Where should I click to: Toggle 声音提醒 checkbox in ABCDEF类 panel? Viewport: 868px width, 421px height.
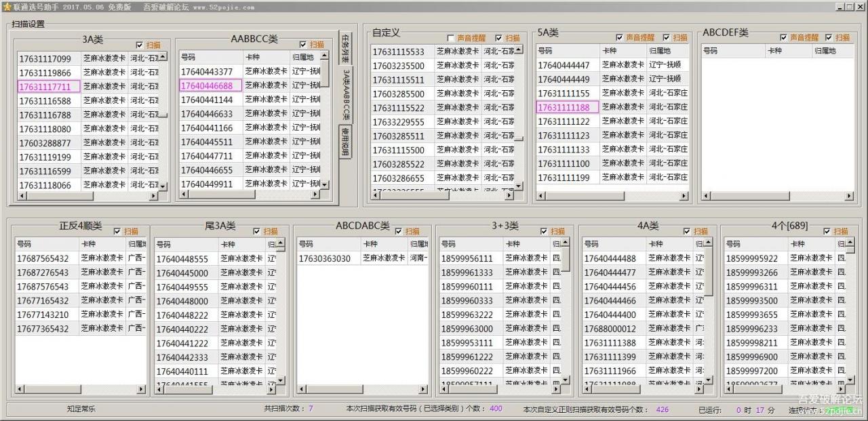pos(784,38)
